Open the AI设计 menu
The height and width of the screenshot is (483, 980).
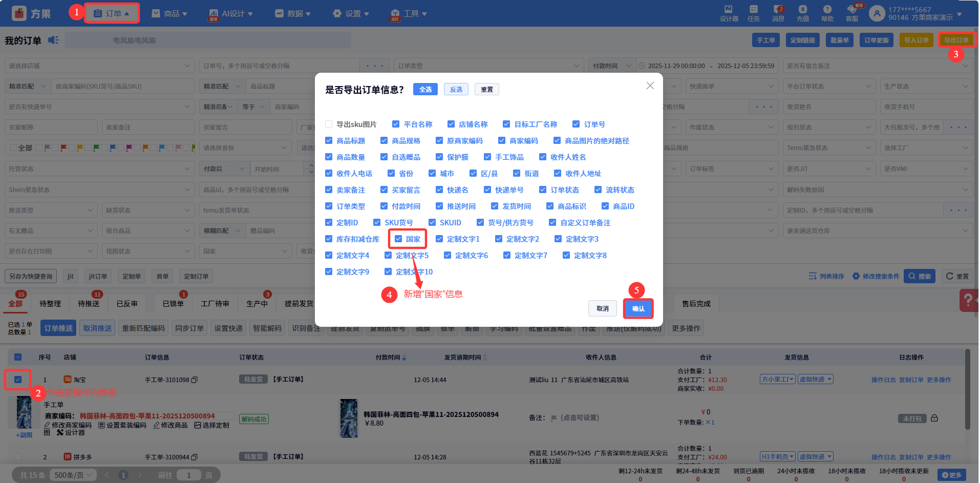pyautogui.click(x=231, y=13)
